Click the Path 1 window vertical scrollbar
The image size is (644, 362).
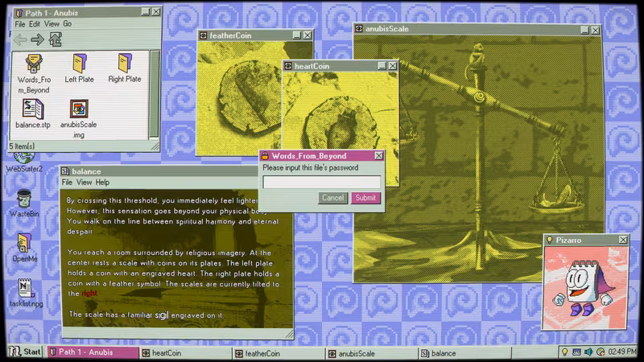(x=154, y=94)
